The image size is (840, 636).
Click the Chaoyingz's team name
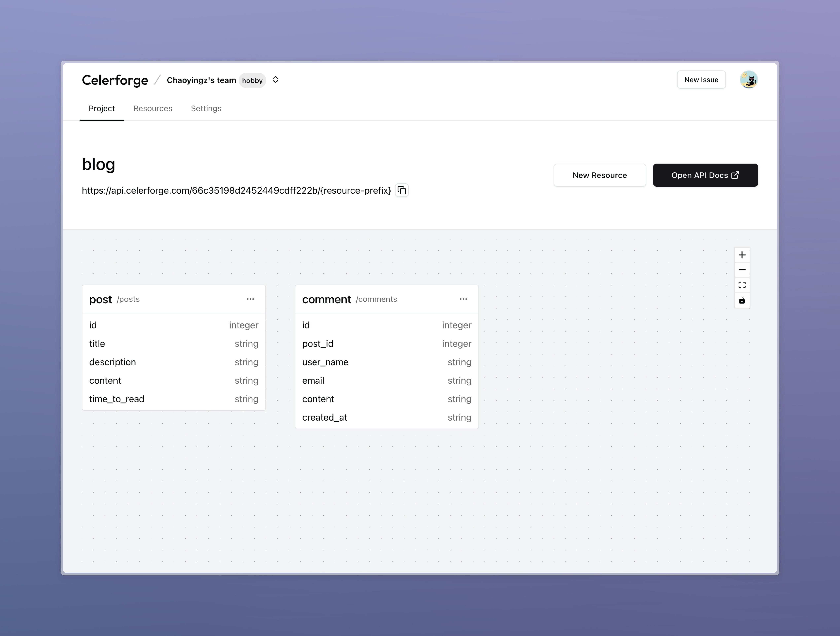201,80
